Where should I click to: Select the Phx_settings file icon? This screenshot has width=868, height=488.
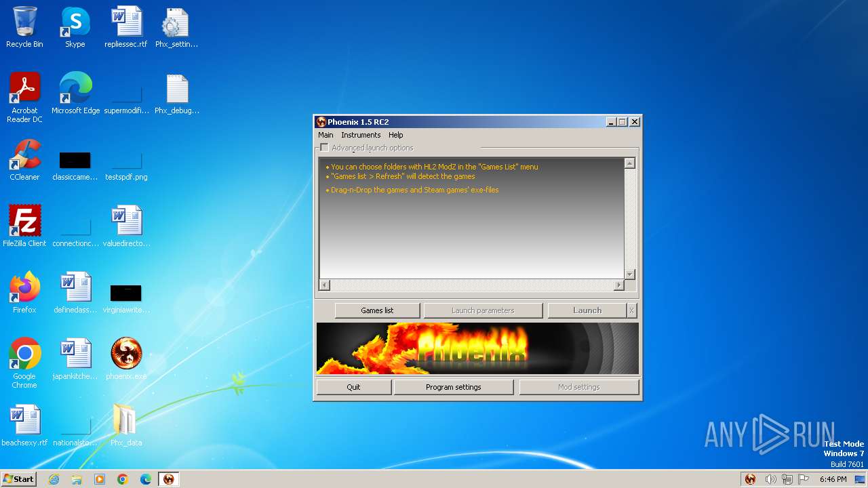tap(176, 27)
